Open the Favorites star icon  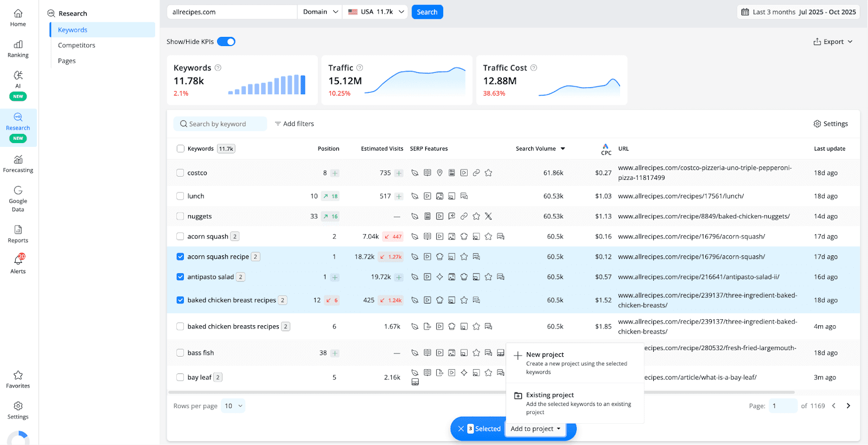point(18,375)
